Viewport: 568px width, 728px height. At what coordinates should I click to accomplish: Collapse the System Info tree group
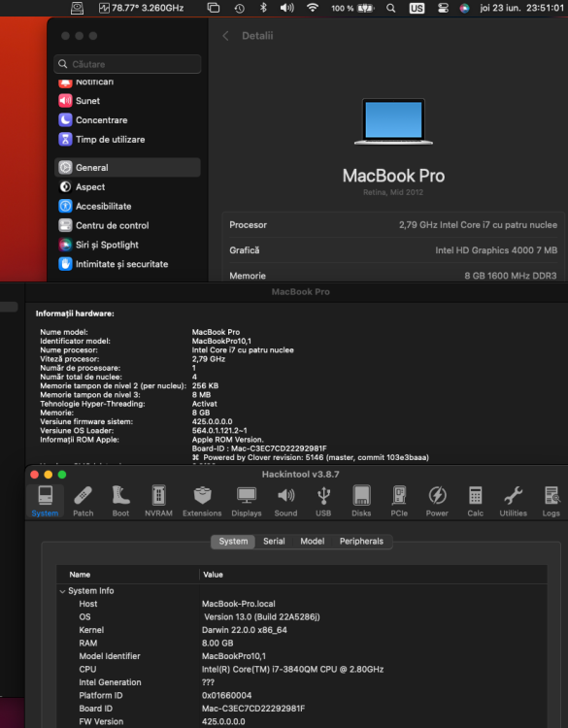62,591
